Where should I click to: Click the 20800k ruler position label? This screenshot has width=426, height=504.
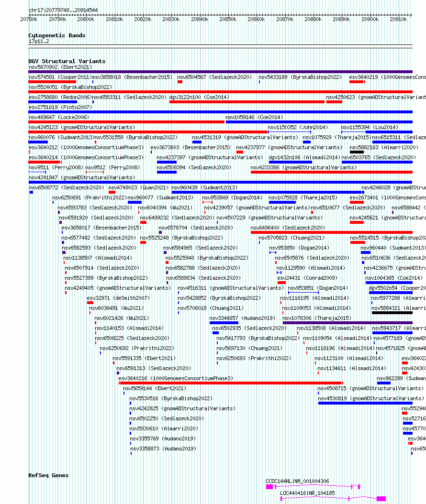click(86, 19)
